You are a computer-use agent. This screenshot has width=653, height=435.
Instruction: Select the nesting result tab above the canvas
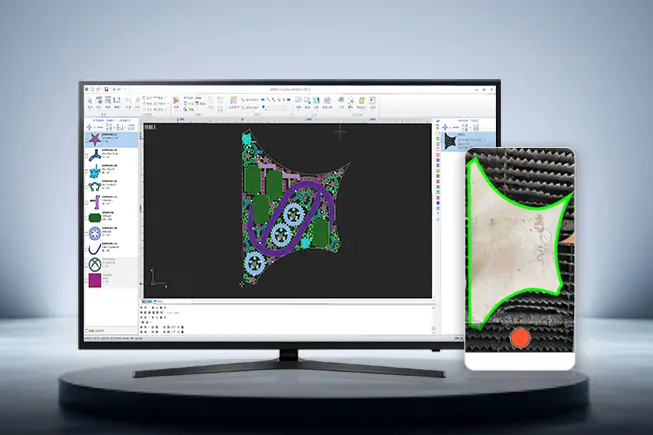[150, 127]
